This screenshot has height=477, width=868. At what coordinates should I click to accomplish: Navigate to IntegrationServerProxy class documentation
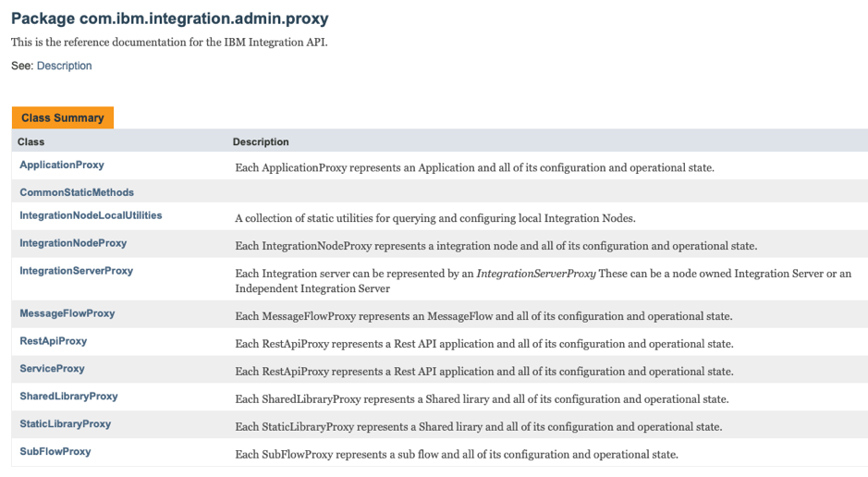point(76,271)
